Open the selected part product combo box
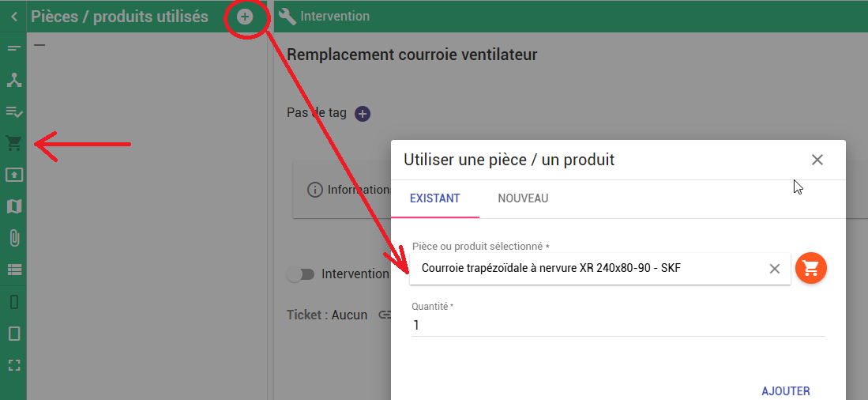The height and width of the screenshot is (400, 868). pyautogui.click(x=588, y=269)
